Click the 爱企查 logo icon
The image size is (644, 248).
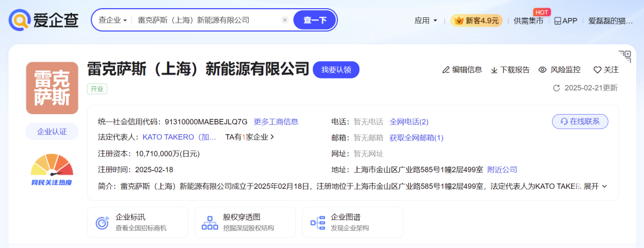(19, 20)
